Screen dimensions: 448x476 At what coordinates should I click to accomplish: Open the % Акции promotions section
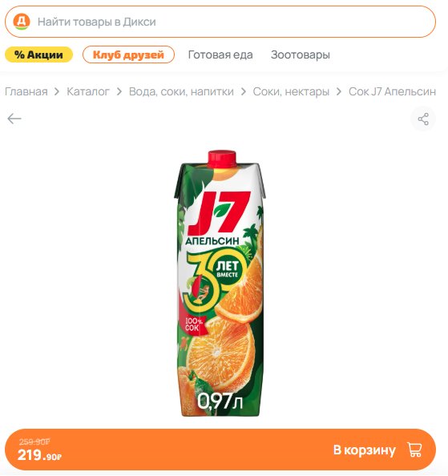coord(38,54)
